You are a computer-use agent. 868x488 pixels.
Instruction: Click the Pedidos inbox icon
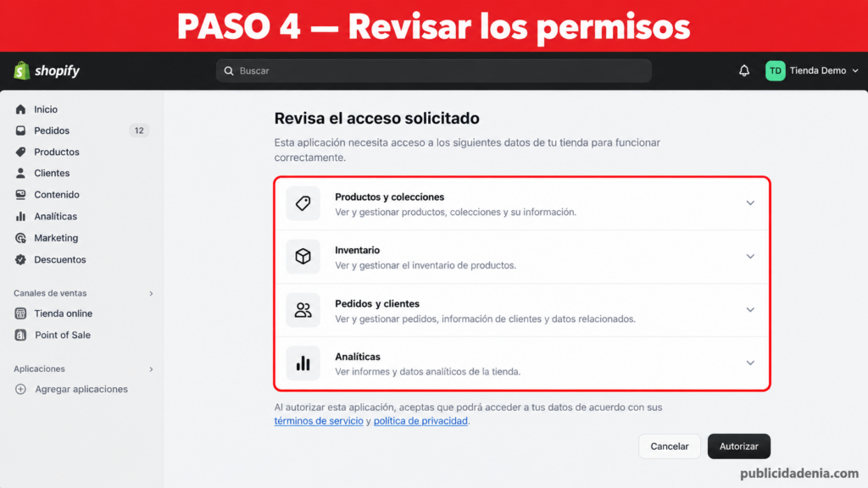(20, 130)
